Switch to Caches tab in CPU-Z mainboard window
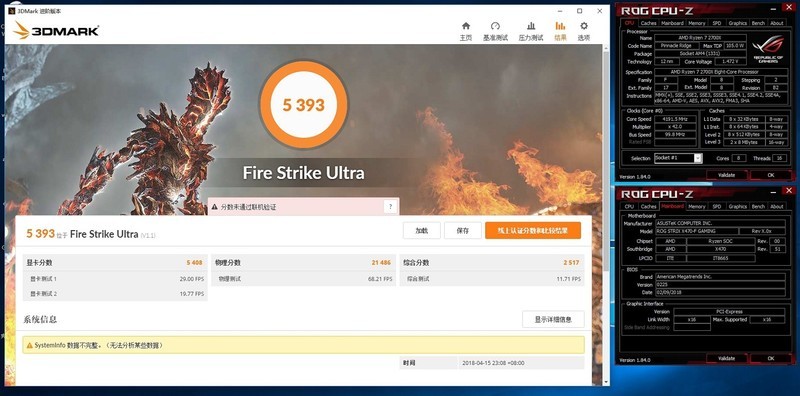The height and width of the screenshot is (396, 800). click(648, 206)
